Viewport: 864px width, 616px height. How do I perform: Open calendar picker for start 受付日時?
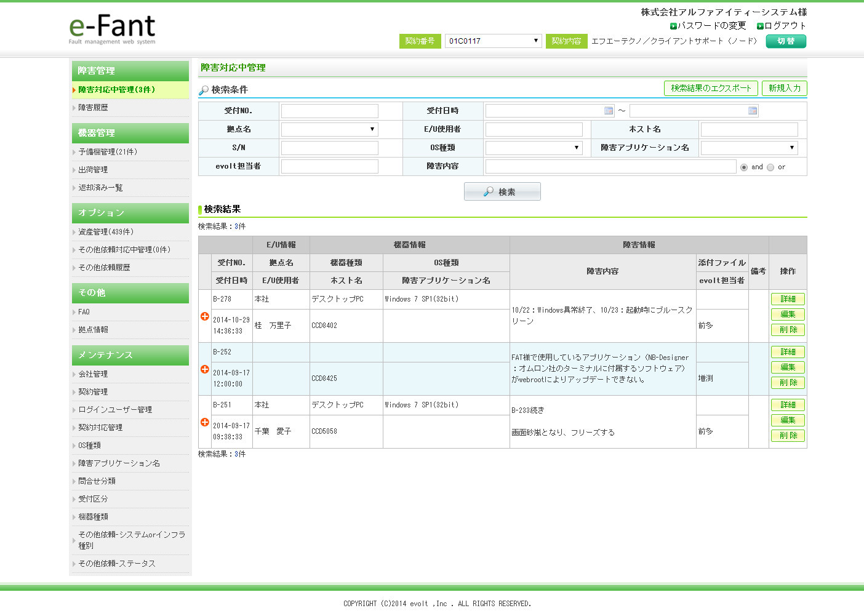[x=609, y=111]
